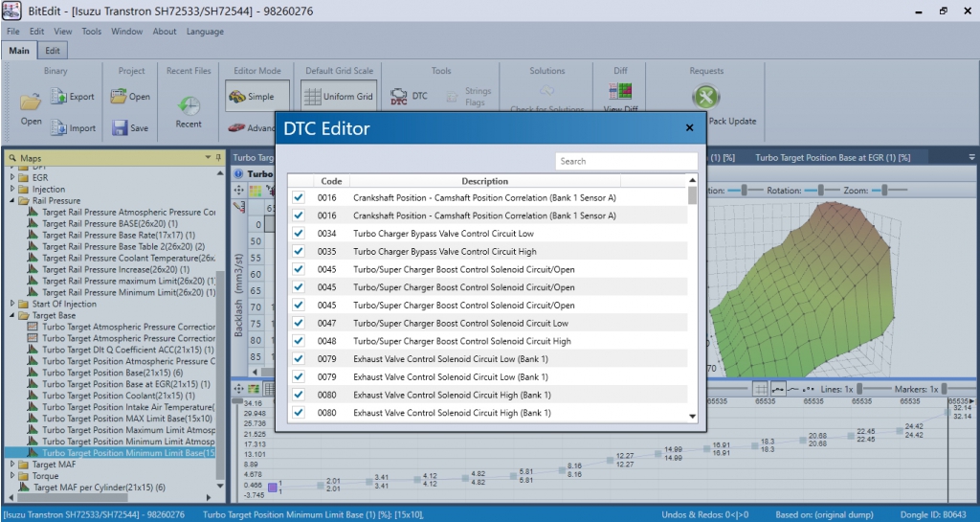The image size is (980, 522).
Task: Click View Diff icon
Action: pos(620,91)
